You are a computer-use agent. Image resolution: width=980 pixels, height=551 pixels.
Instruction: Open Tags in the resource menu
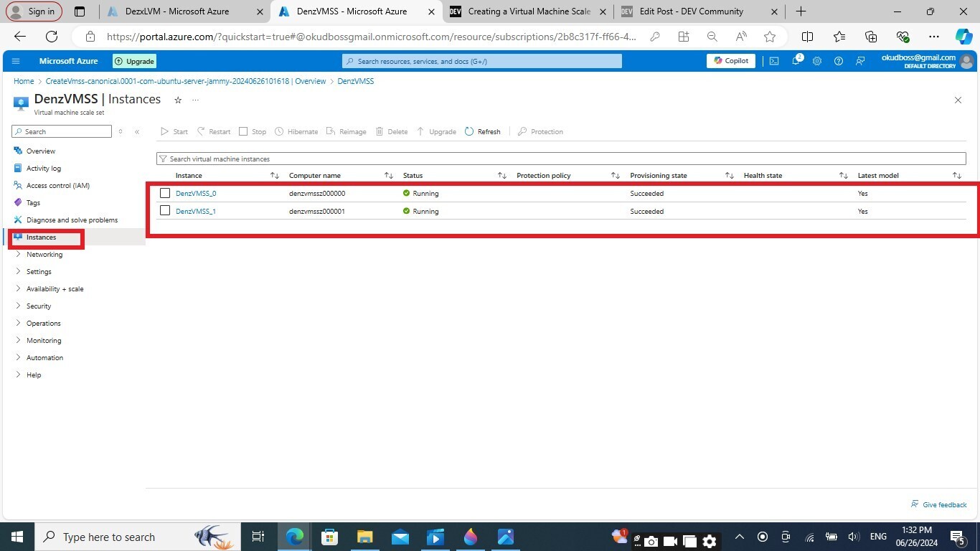coord(33,203)
